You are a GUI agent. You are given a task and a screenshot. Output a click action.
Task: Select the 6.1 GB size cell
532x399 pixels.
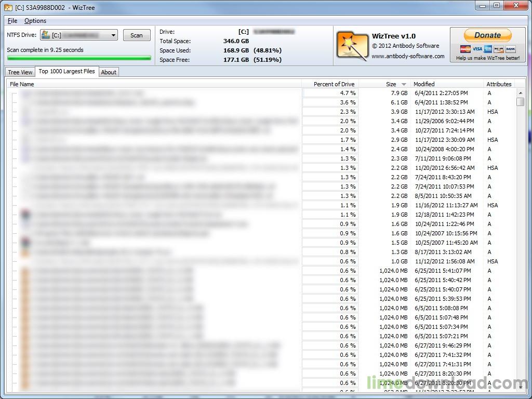click(399, 102)
